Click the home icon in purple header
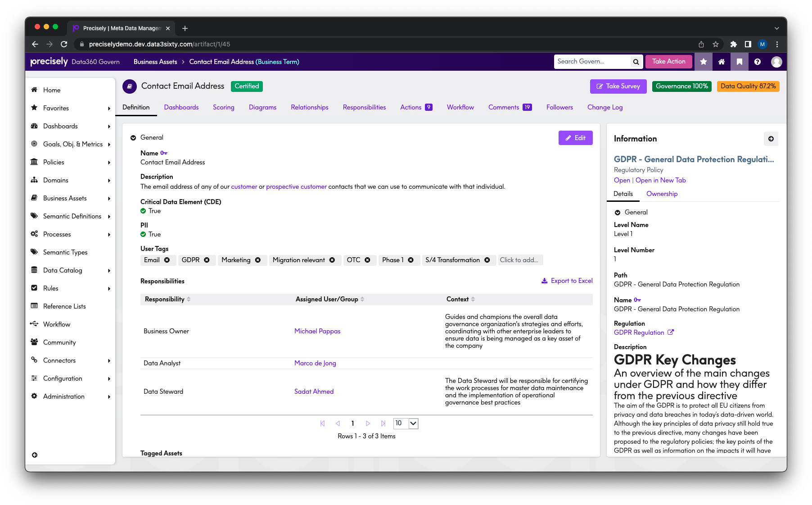 coord(722,62)
